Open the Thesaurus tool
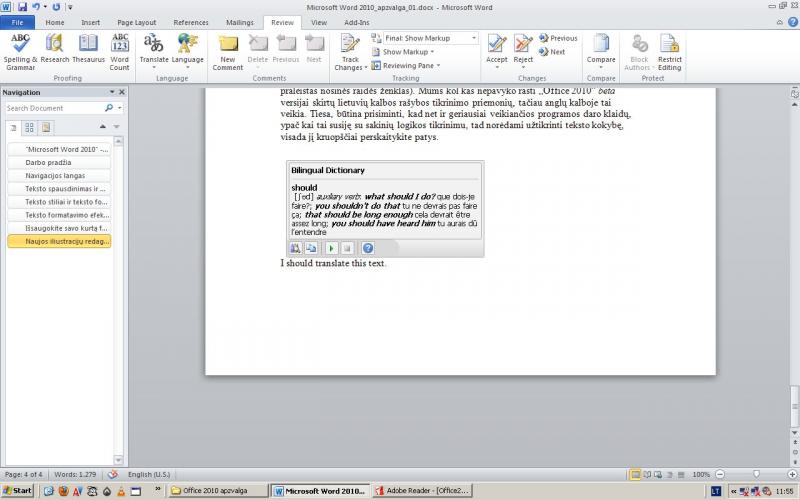Screen dimensions: 800x500 88,48
